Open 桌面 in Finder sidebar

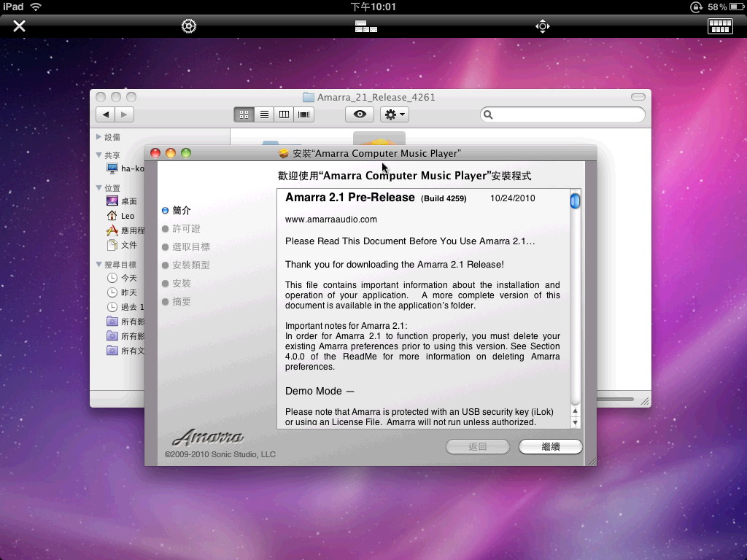pos(122,201)
